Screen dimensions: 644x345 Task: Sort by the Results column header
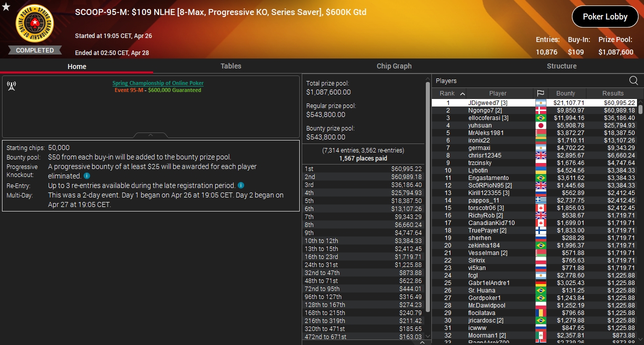613,93
